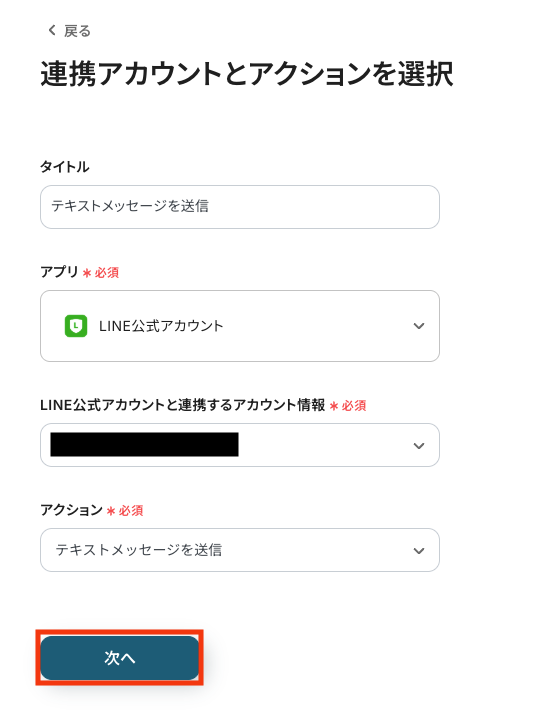Go back via the 戻る link
The height and width of the screenshot is (721, 535).
click(x=69, y=31)
